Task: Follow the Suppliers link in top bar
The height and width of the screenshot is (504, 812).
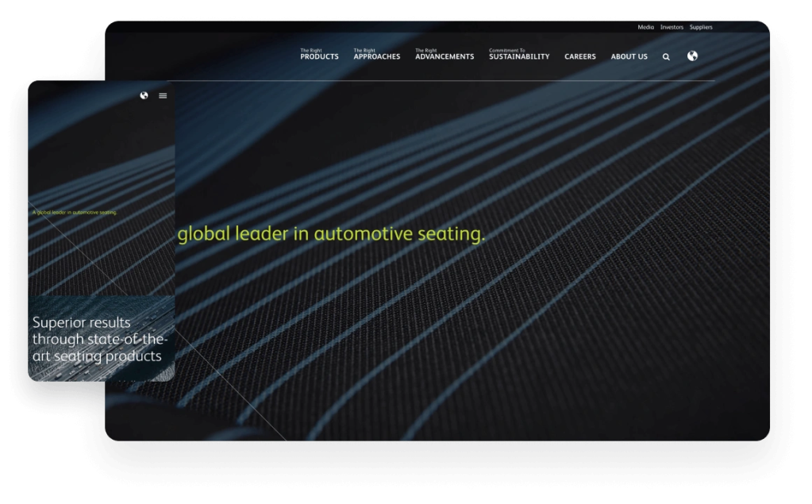Action: 701,27
